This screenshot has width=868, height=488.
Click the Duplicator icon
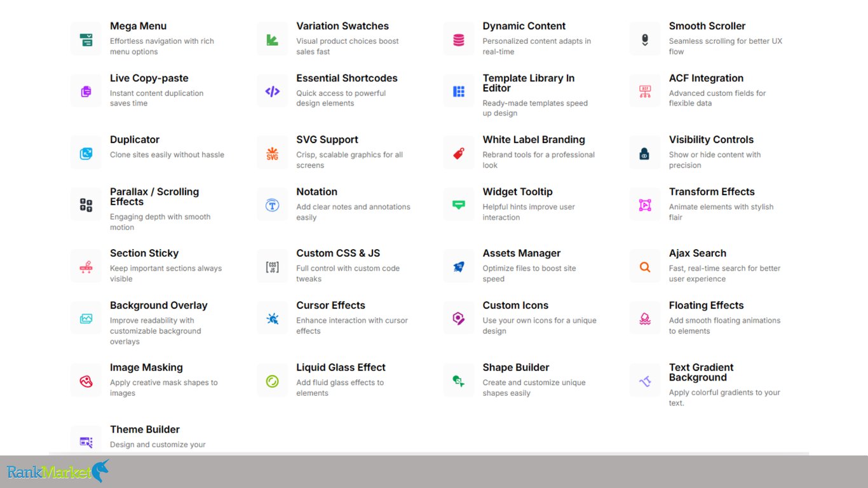(86, 153)
